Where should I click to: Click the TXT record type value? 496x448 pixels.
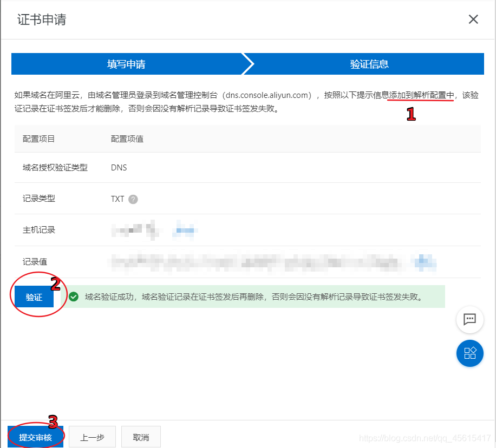(118, 199)
